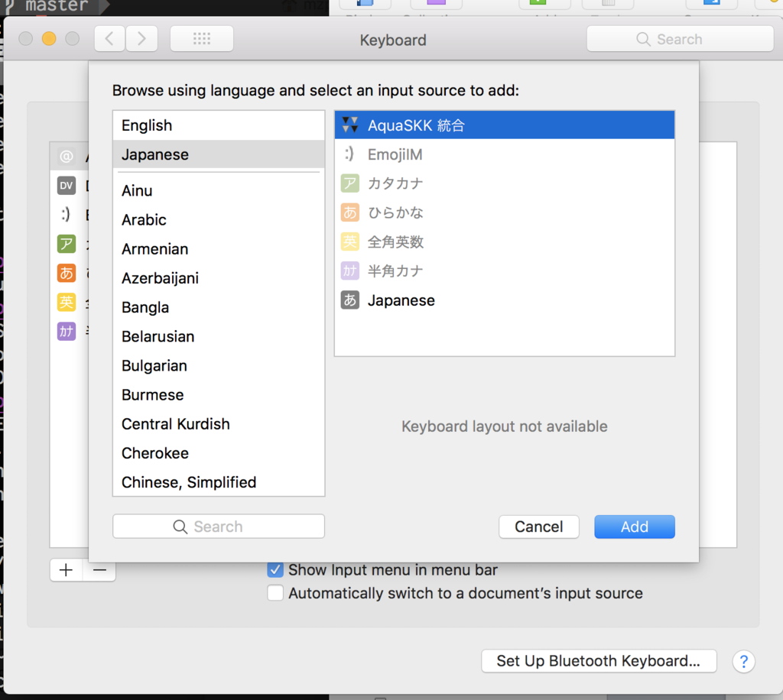783x700 pixels.
Task: Select Burmese in the language list
Action: pyautogui.click(x=219, y=394)
